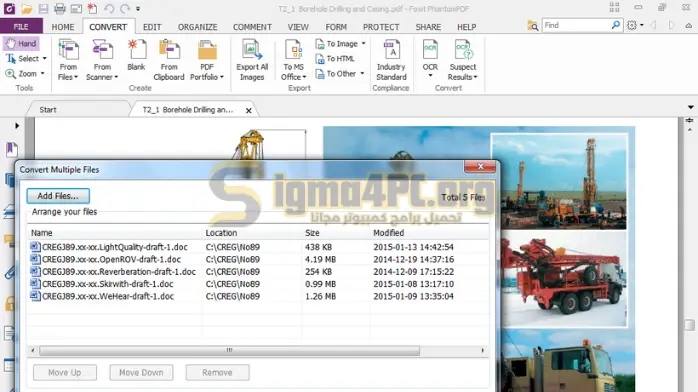Expand the To Other dropdown arrow

click(x=362, y=74)
